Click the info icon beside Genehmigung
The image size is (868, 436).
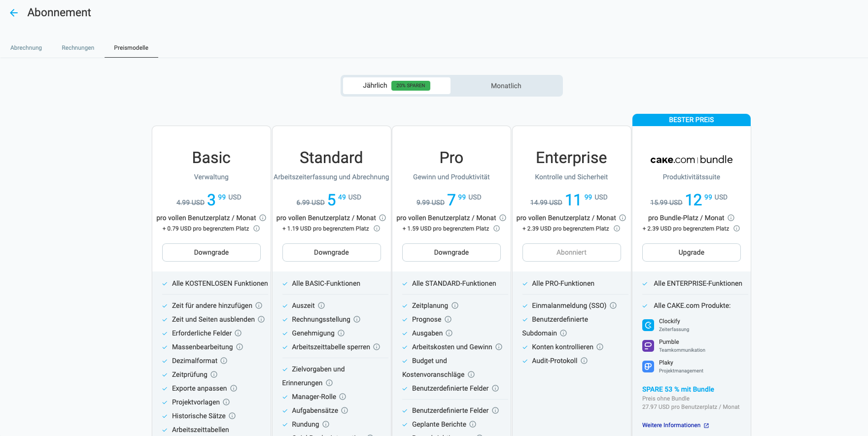(x=341, y=333)
